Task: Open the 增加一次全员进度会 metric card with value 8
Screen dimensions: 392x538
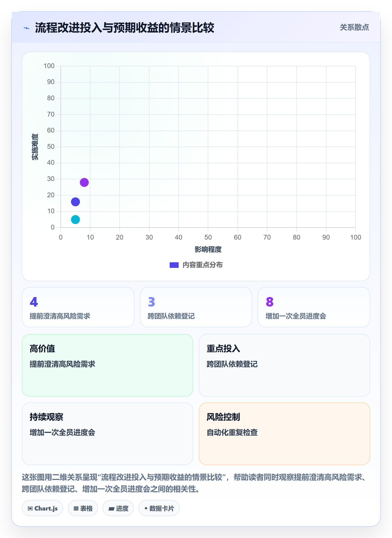Action: [x=314, y=307]
